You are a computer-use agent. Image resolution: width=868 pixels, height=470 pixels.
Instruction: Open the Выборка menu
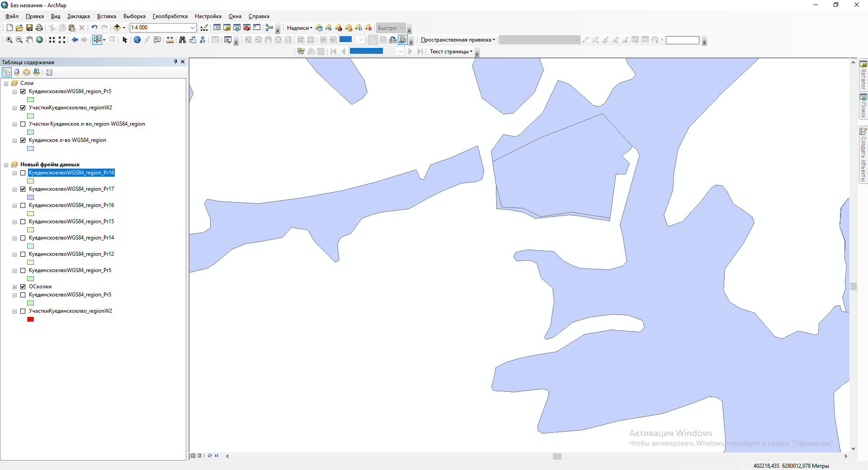tap(134, 16)
